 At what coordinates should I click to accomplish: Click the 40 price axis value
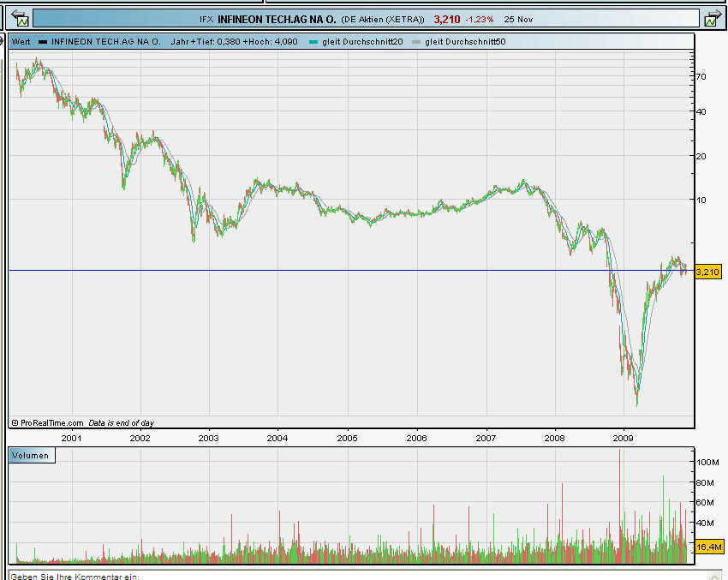[701, 112]
